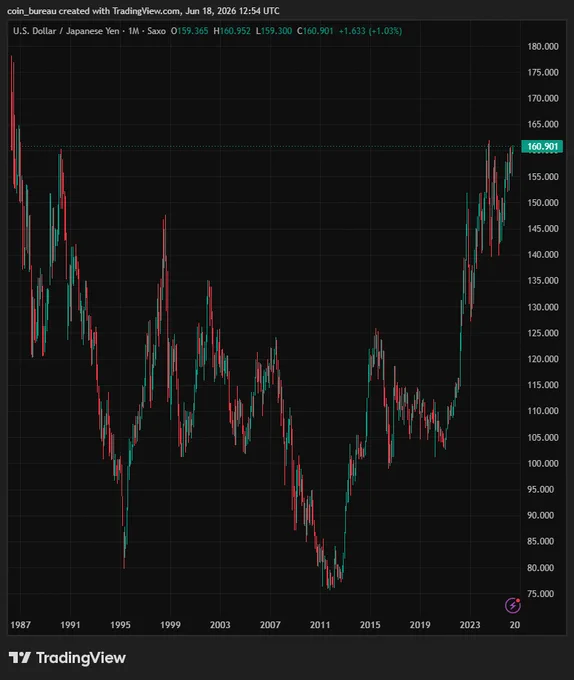Click the TradingView logo
This screenshot has height=680, width=574.
click(x=67, y=657)
